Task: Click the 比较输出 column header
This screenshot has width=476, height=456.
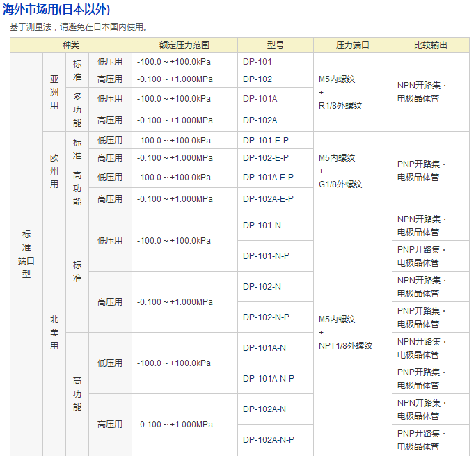Action: coord(430,45)
